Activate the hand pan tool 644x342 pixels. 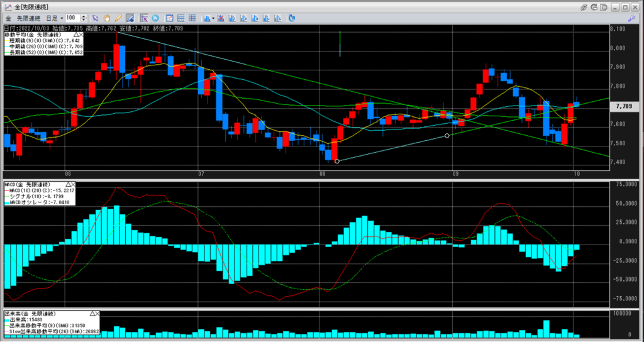click(x=107, y=18)
